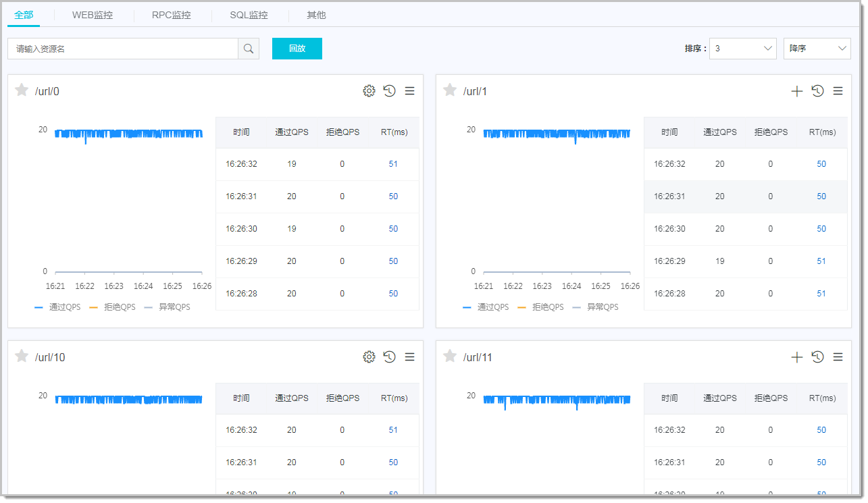This screenshot has height=503, width=868.
Task: Switch to WEB监控 tab
Action: 93,15
